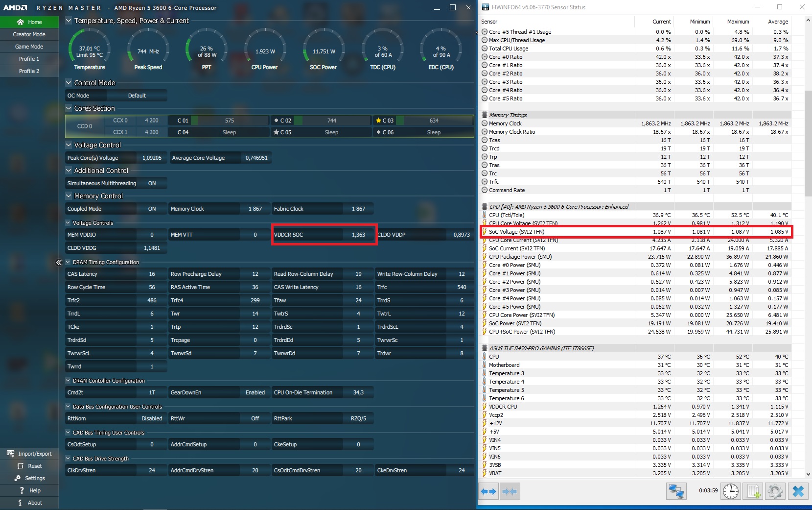
Task: Click the Minimum column header
Action: (693, 22)
